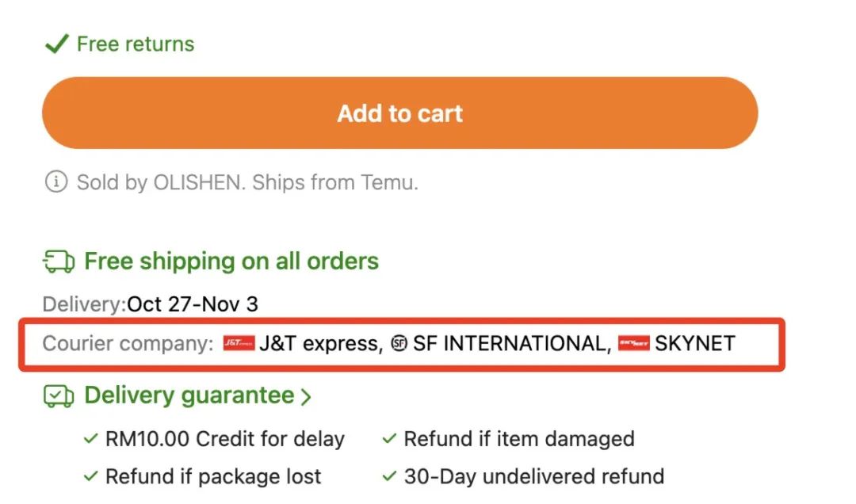Viewport: 856px width, 504px height.
Task: Click the J&T express logo icon
Action: click(239, 343)
